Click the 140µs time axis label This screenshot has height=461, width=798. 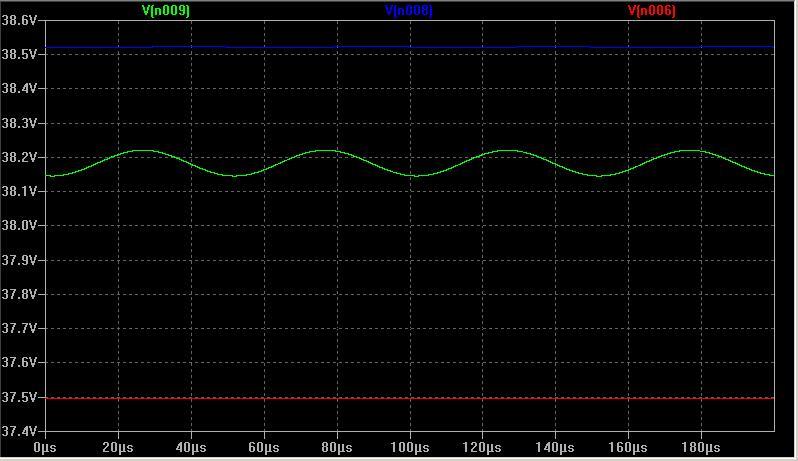555,448
